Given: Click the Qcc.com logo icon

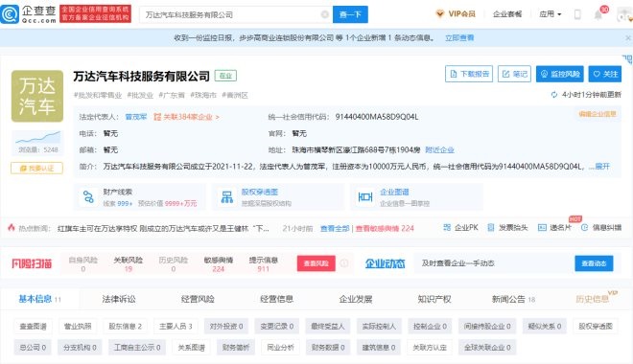Looking at the screenshot, I should 10,14.
